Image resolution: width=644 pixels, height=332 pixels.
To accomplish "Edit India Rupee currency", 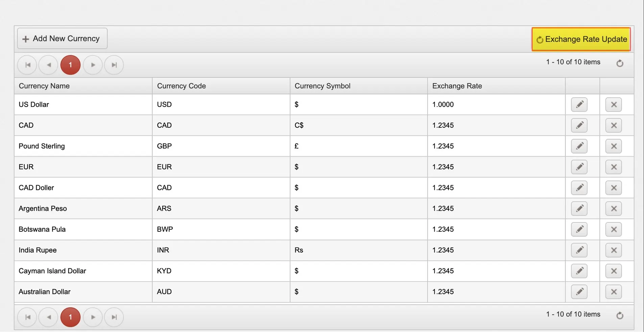I will (579, 250).
